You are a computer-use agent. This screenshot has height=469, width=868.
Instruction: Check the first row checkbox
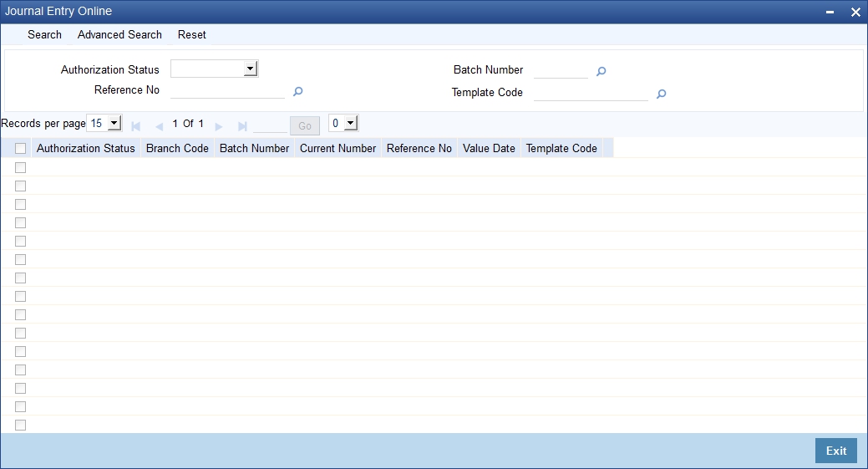21,167
